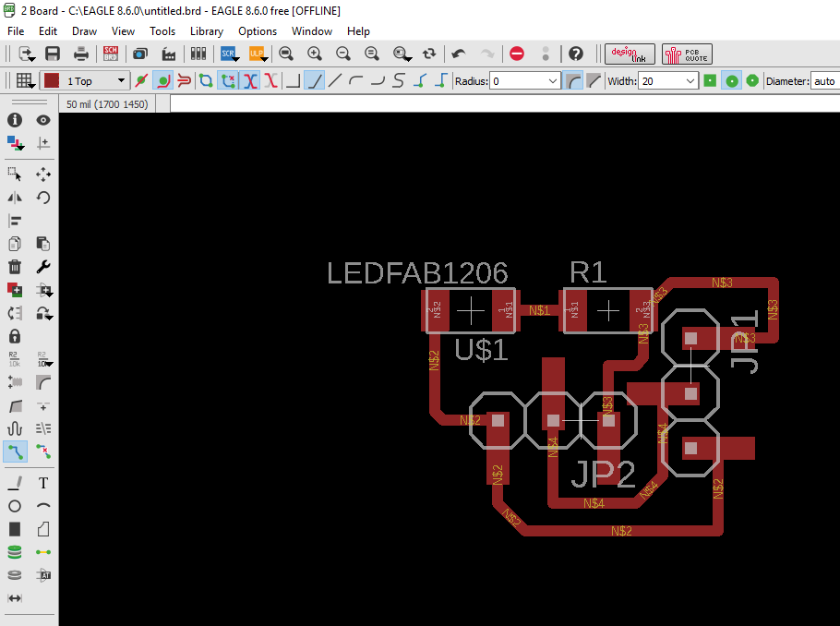Image resolution: width=840 pixels, height=626 pixels.
Task: Select the Miter tool
Action: coord(43,382)
